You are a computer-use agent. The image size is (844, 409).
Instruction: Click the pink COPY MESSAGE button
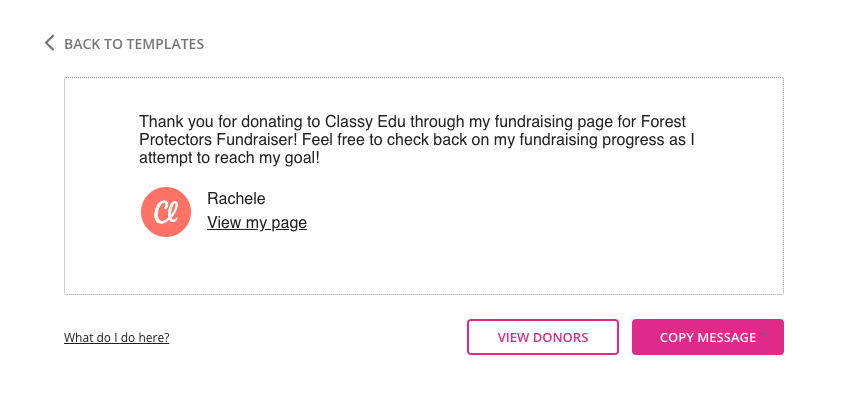708,337
